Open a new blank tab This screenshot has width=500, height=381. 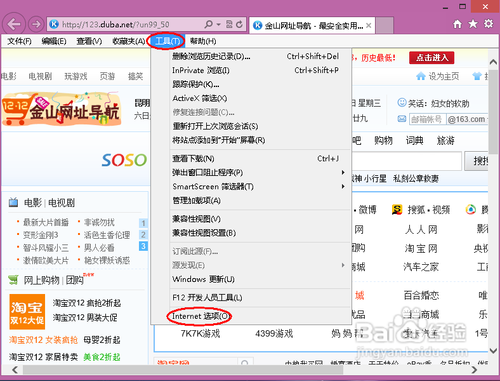pyautogui.click(x=384, y=25)
